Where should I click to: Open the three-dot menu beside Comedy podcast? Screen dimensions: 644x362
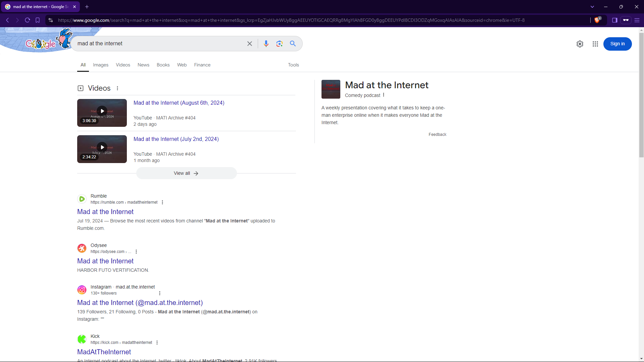384,95
